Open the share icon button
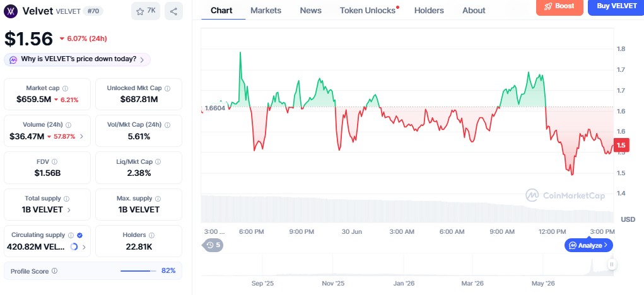This screenshot has width=644, height=295. pyautogui.click(x=173, y=11)
